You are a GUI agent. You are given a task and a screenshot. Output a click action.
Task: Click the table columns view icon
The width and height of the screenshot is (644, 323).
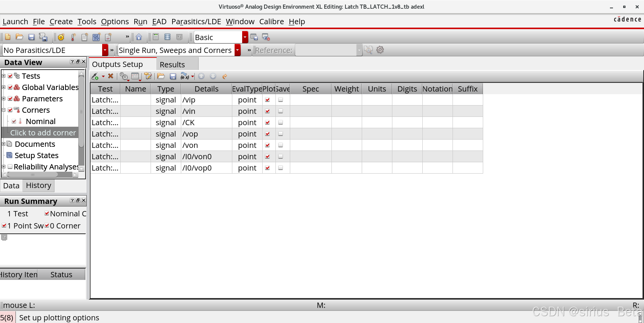coord(135,76)
